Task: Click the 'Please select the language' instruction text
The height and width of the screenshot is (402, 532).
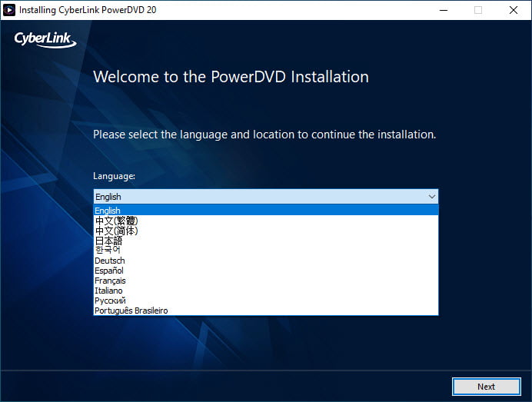Action: [264, 135]
